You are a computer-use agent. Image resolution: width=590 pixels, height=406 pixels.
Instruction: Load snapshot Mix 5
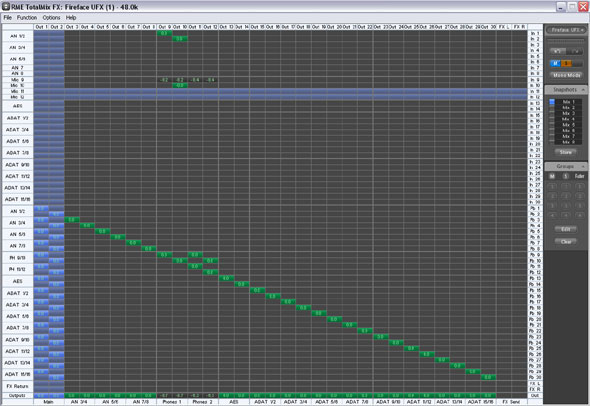568,125
